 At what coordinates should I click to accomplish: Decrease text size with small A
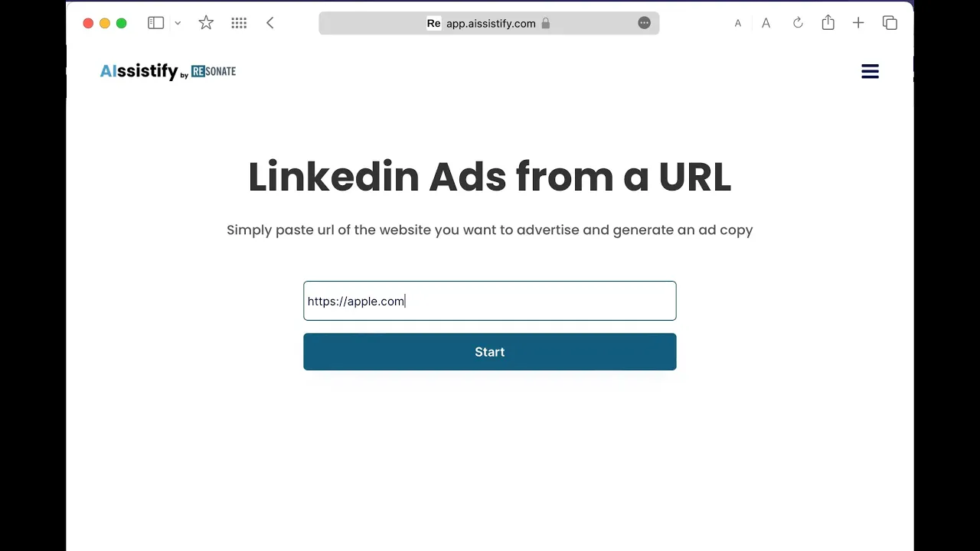738,23
